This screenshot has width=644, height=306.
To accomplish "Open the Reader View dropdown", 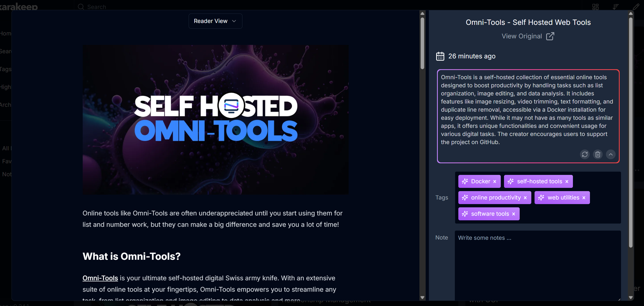I will click(x=215, y=21).
